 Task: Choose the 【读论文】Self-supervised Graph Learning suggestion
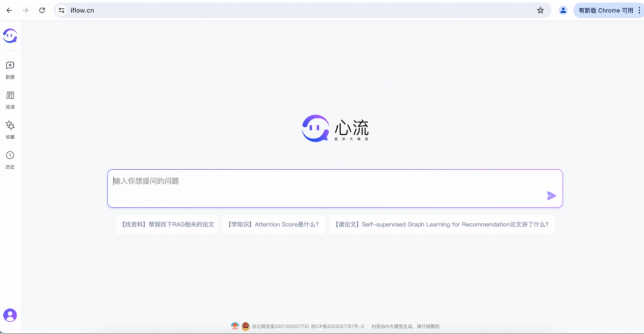coord(442,224)
